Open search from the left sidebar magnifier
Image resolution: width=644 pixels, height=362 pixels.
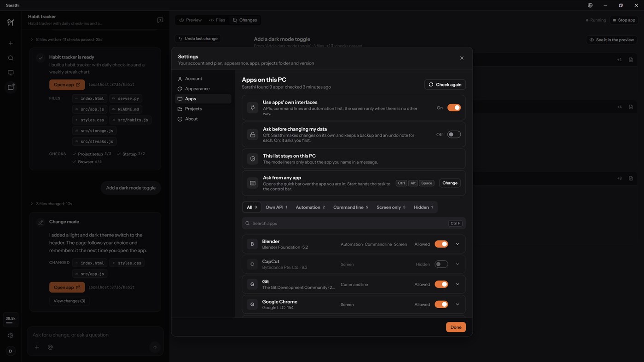coord(11,58)
